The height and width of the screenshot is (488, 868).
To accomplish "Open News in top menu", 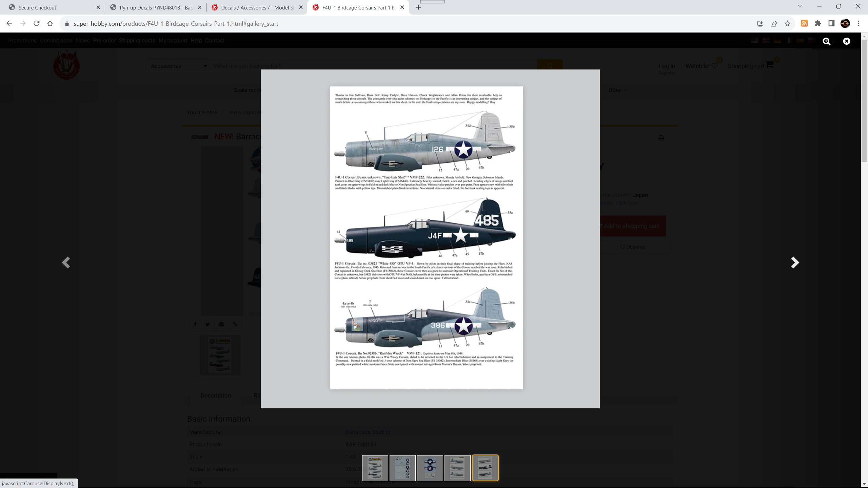I will 83,41.
